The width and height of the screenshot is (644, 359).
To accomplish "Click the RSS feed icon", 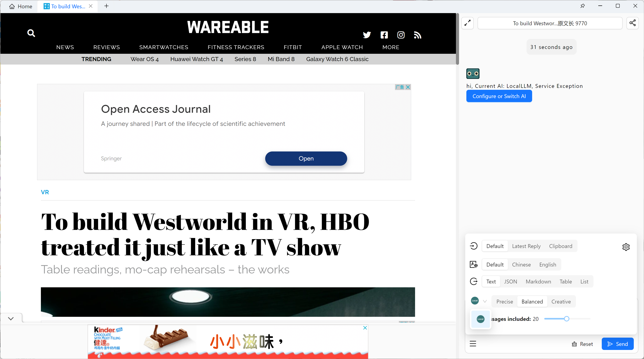I will (418, 35).
